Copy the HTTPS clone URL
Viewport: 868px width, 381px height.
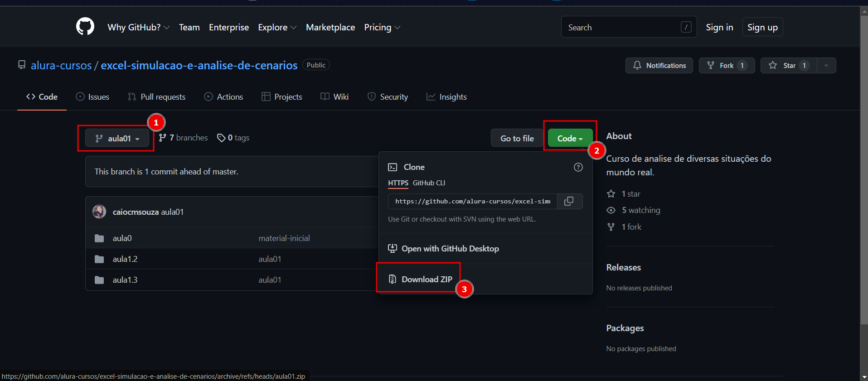[569, 201]
